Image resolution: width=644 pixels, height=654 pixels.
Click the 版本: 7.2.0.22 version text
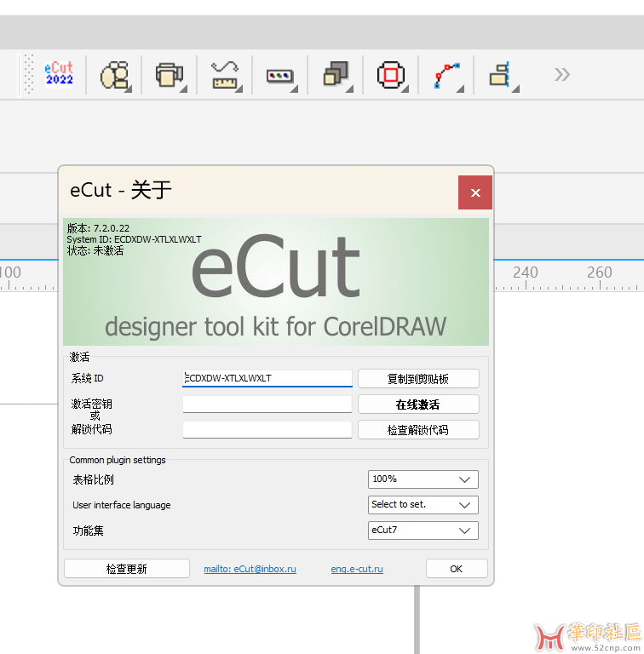coord(98,228)
